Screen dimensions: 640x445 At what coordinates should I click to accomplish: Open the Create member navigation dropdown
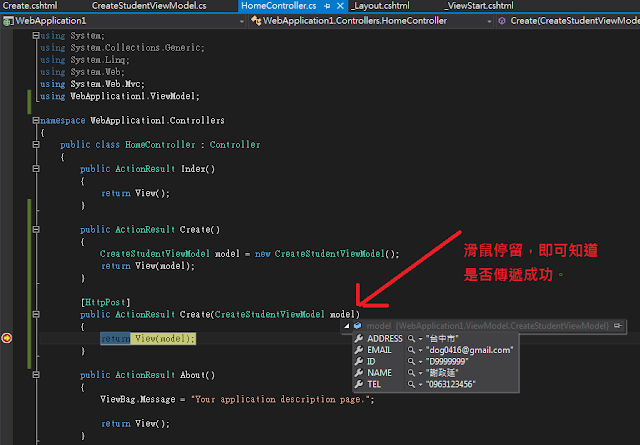point(568,21)
